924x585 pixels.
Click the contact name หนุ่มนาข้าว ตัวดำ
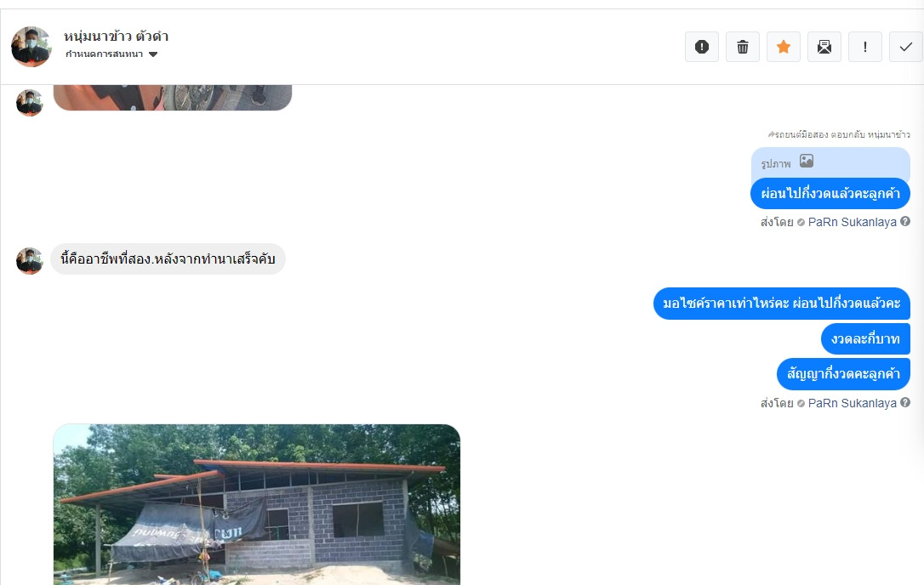116,37
